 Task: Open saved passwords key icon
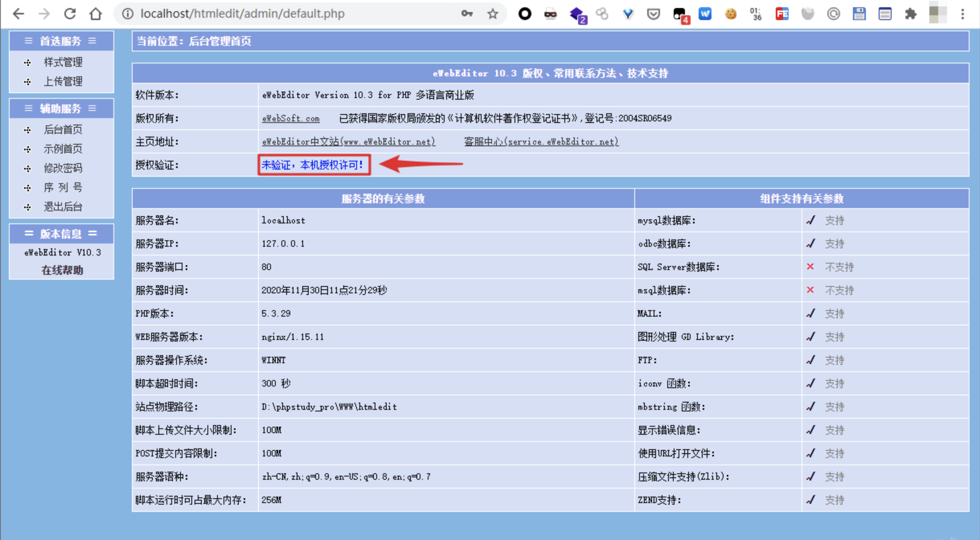467,14
